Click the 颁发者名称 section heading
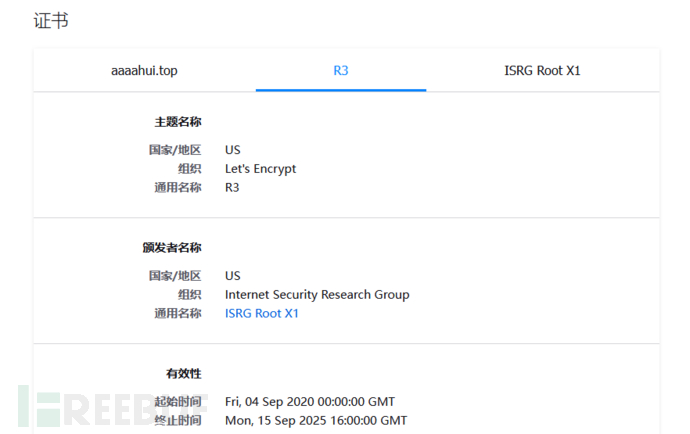The height and width of the screenshot is (434, 690). tap(172, 248)
